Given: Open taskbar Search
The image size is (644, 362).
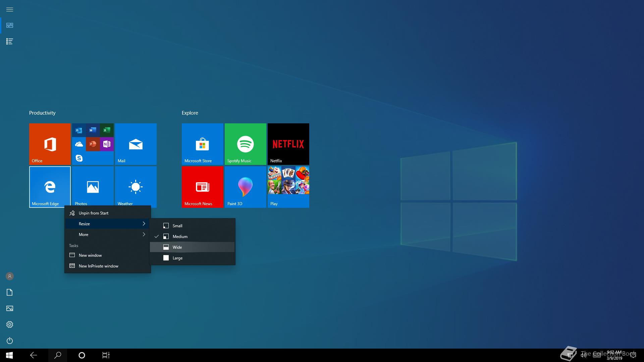Looking at the screenshot, I should (58, 355).
